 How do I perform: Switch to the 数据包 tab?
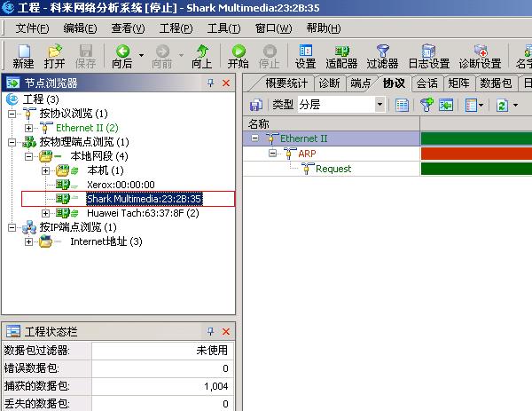click(496, 83)
